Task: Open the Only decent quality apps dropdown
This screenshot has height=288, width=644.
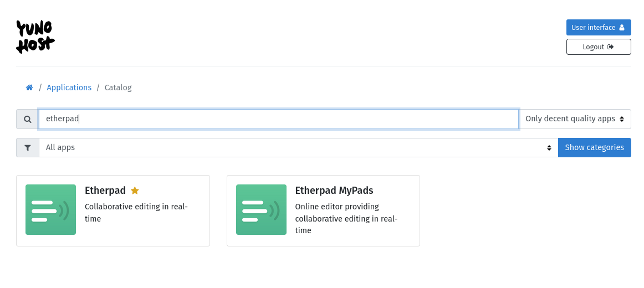Action: (x=575, y=119)
